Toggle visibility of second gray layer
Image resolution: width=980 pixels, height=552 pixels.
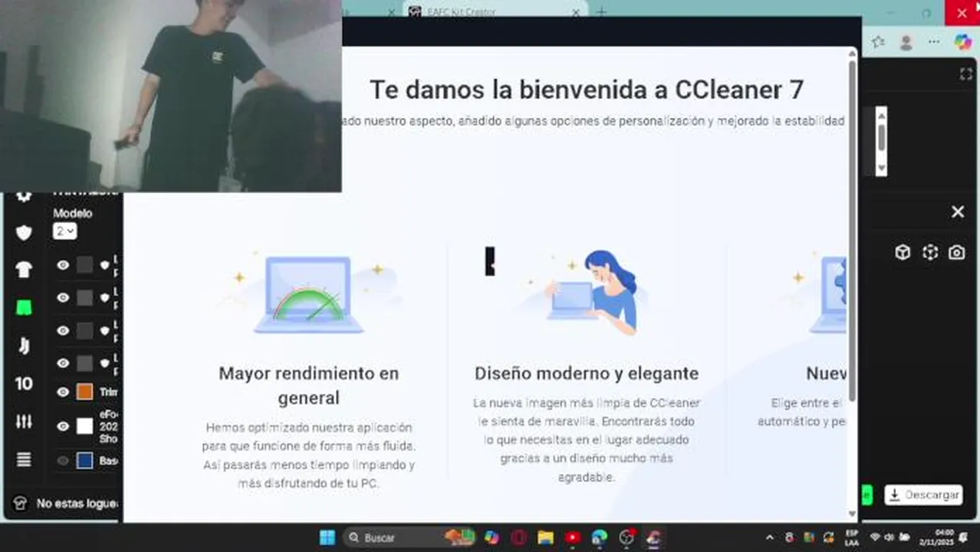click(x=63, y=297)
